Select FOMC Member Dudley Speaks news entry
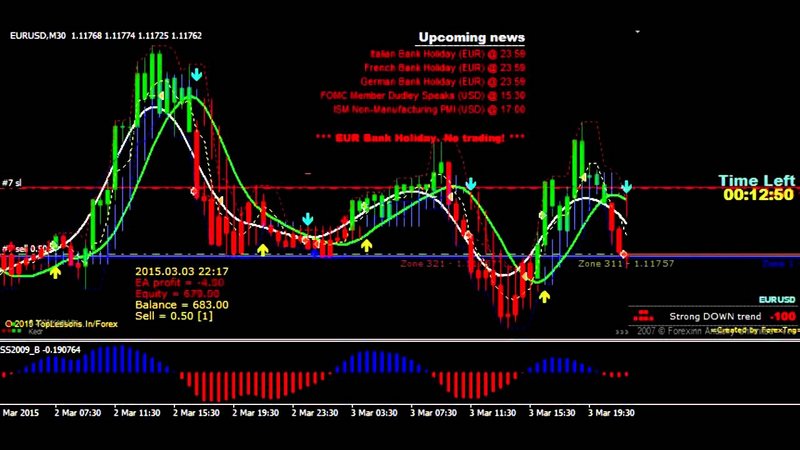Image resolution: width=800 pixels, height=450 pixels. [x=423, y=95]
